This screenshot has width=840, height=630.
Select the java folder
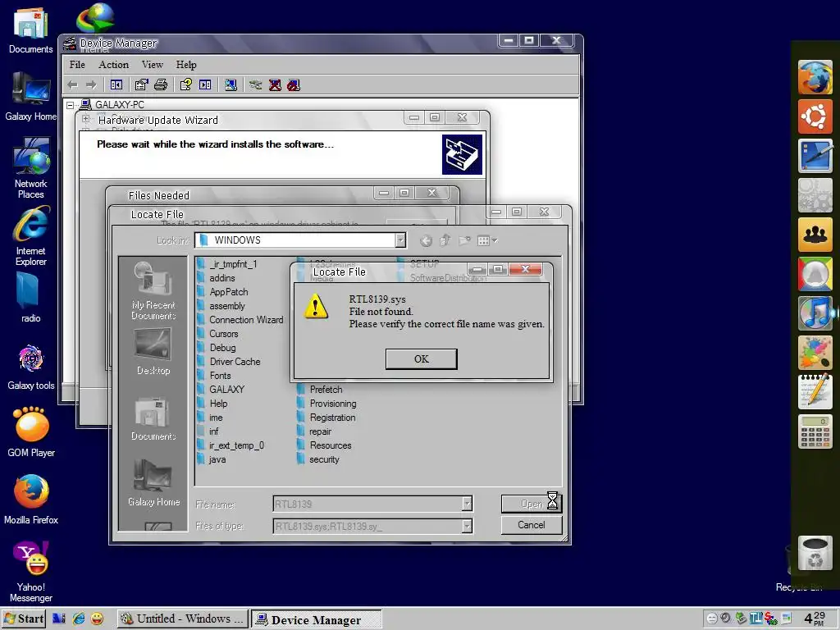(212, 459)
